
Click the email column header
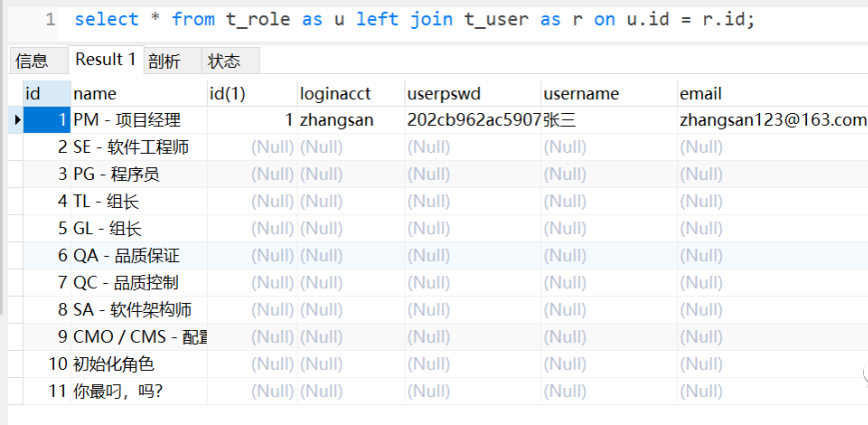tap(701, 94)
